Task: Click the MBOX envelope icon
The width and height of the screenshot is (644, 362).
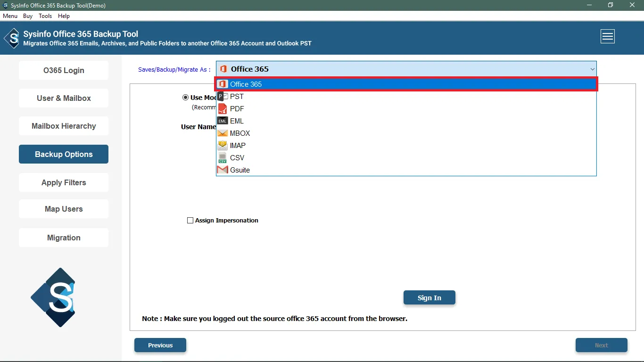Action: coord(223,133)
